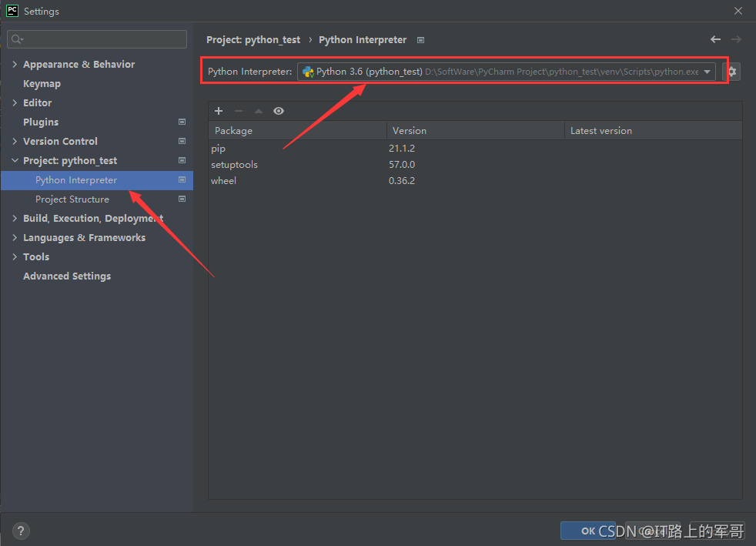Click the settings search field

click(97, 39)
